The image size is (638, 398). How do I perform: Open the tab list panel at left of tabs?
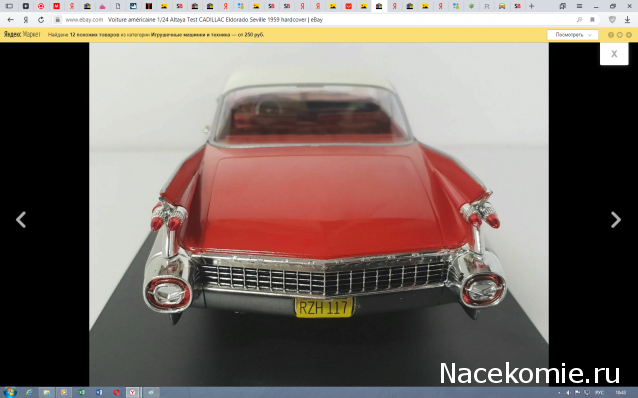[9, 6]
